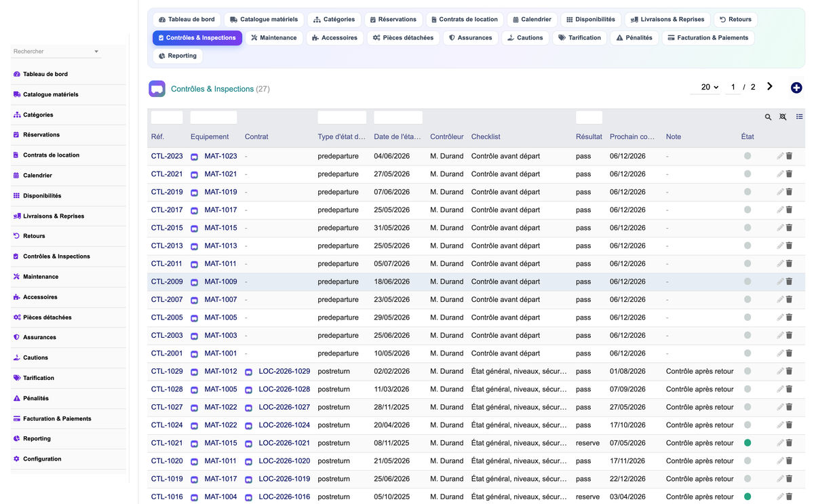Open contract link LOC-2026-1019
The height and width of the screenshot is (504, 814).
point(284,479)
